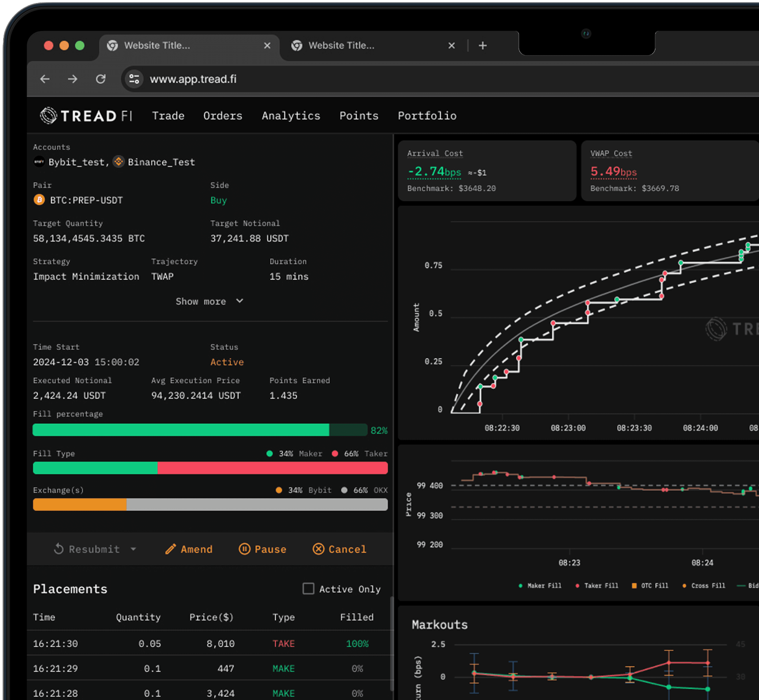This screenshot has width=759, height=700.
Task: Open the Analytics page
Action: 291,116
